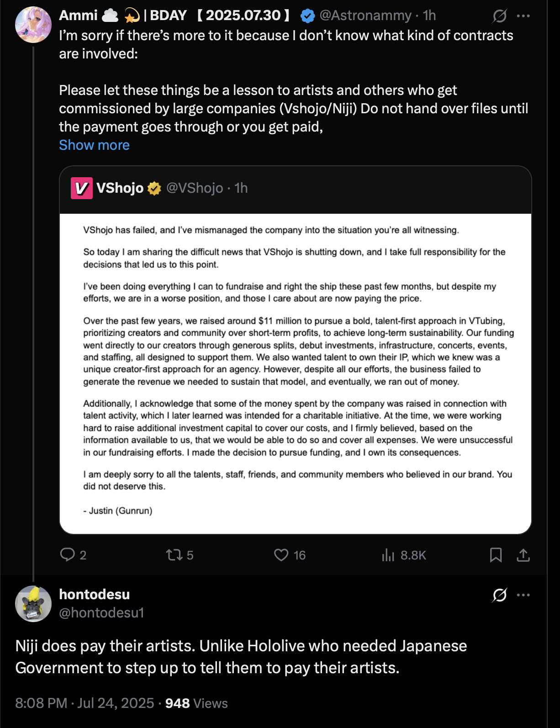Like Ammi's post with the heart icon

[281, 555]
